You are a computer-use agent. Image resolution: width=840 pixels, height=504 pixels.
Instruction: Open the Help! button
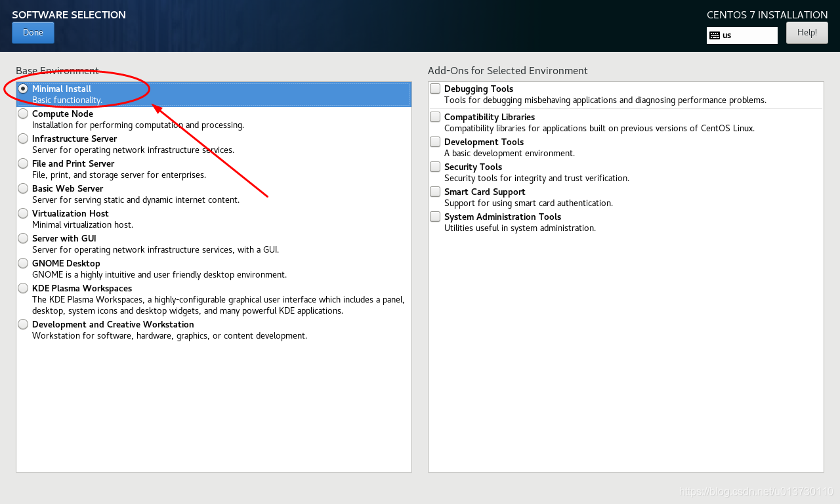807,33
